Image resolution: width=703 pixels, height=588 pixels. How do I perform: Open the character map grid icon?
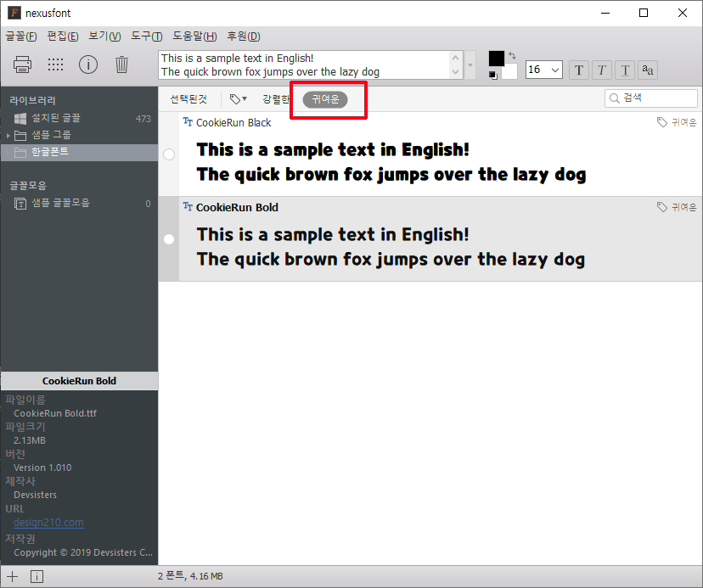pos(55,64)
